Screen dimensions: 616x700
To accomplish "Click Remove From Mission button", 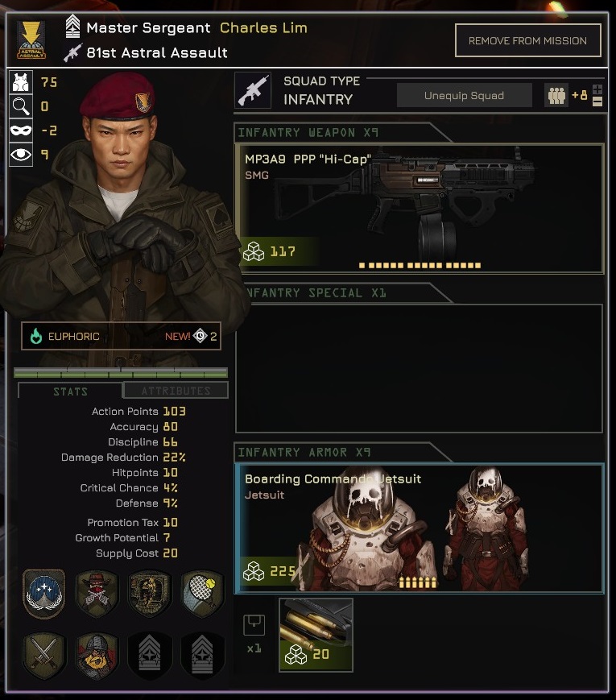I will point(528,40).
